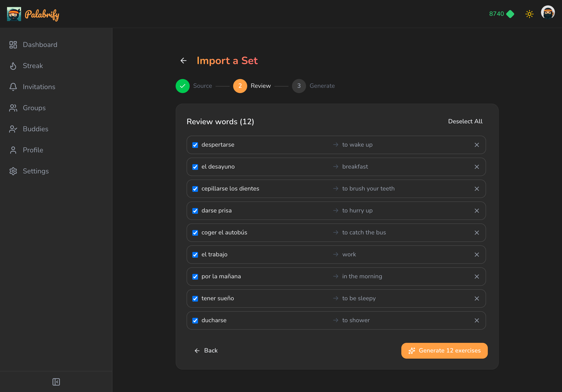Viewport: 562px width, 392px height.
Task: Click the Settings gear icon
Action: [x=13, y=171]
